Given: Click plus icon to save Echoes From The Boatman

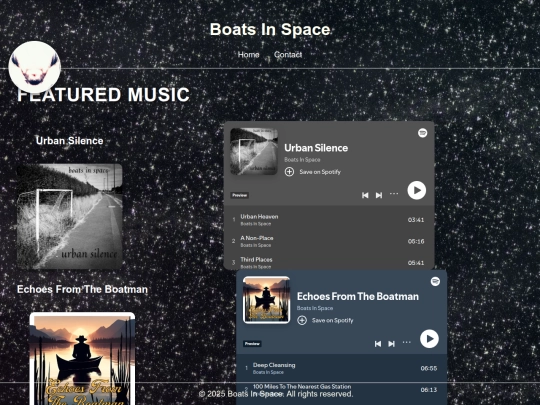Looking at the screenshot, I should pyautogui.click(x=302, y=320).
